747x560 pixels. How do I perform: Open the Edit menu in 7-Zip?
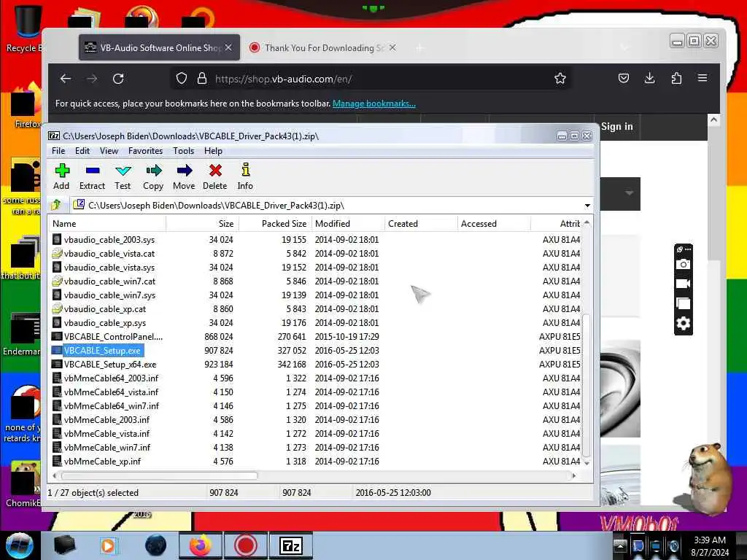tap(82, 151)
